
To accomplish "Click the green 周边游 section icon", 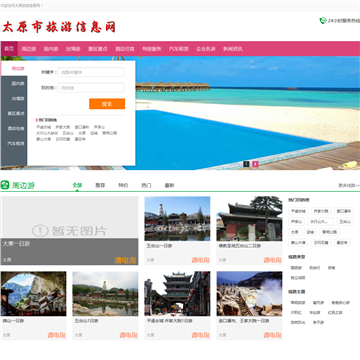I will pos(5,185).
